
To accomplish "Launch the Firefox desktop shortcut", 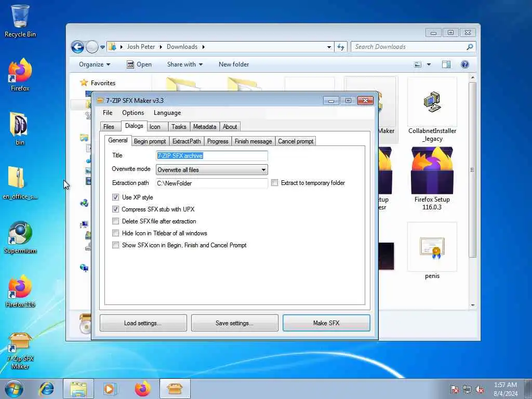I will 20,75.
